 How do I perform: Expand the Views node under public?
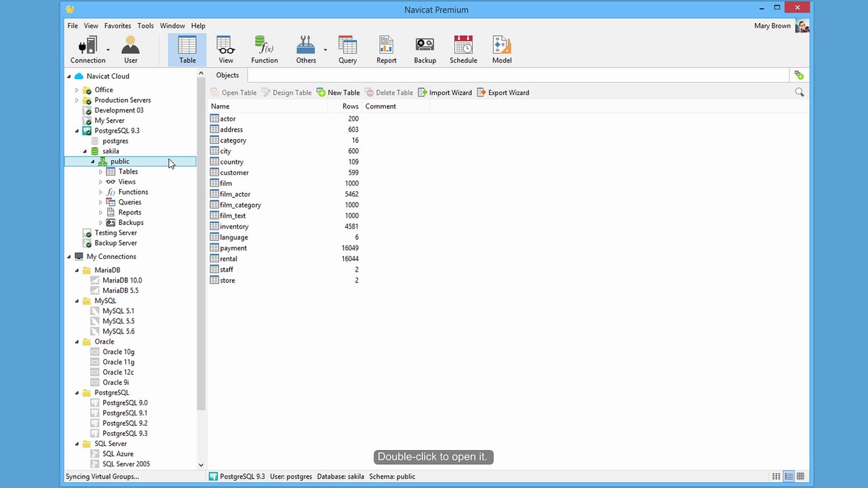click(x=101, y=182)
